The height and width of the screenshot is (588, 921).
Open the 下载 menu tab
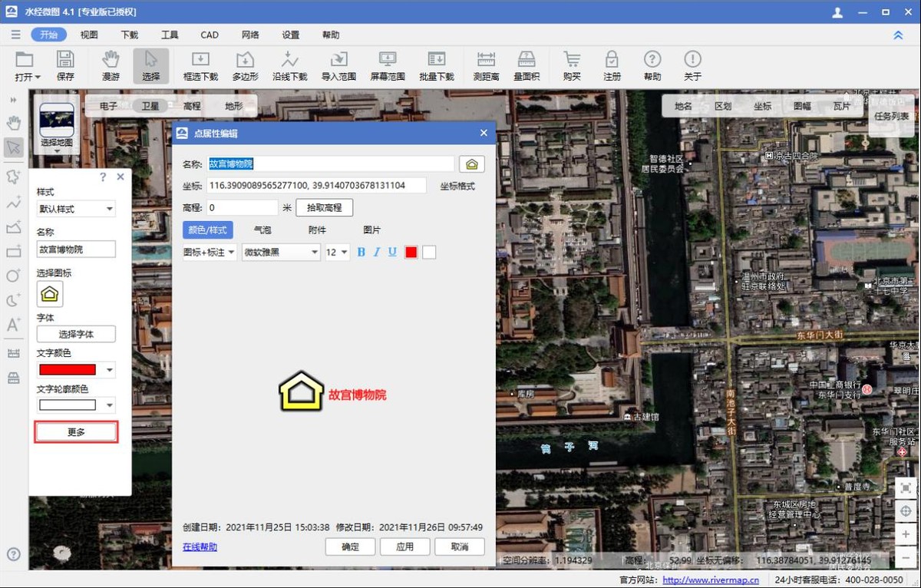(x=130, y=35)
